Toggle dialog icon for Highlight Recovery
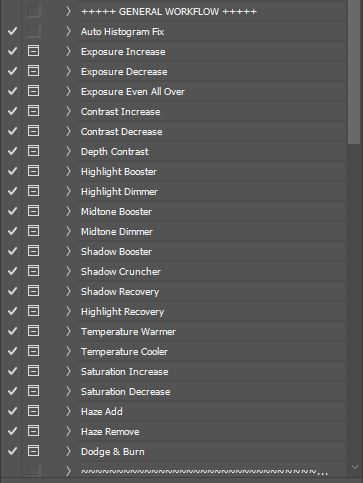The image size is (363, 483). click(x=33, y=311)
